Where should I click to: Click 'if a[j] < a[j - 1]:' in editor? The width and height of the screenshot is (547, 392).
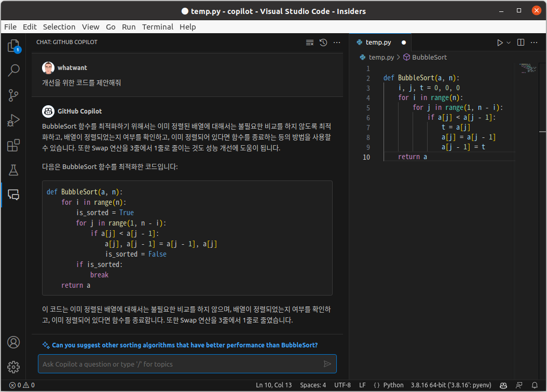(461, 117)
